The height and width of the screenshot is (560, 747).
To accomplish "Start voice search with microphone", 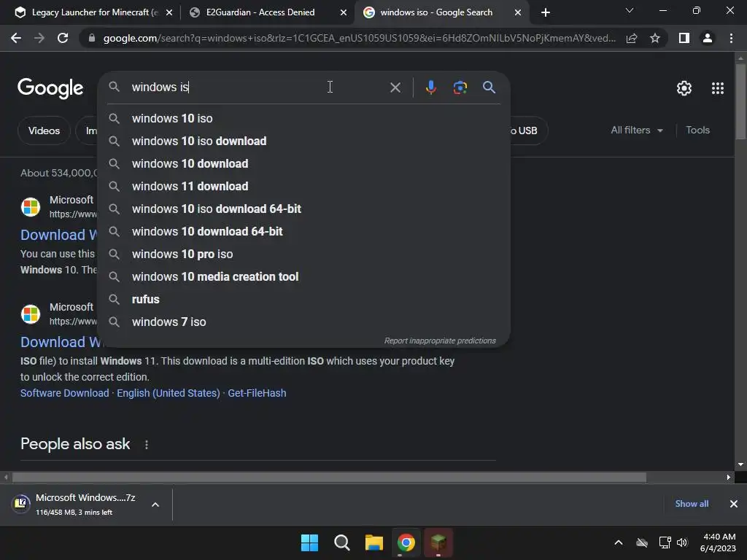I will (x=430, y=87).
